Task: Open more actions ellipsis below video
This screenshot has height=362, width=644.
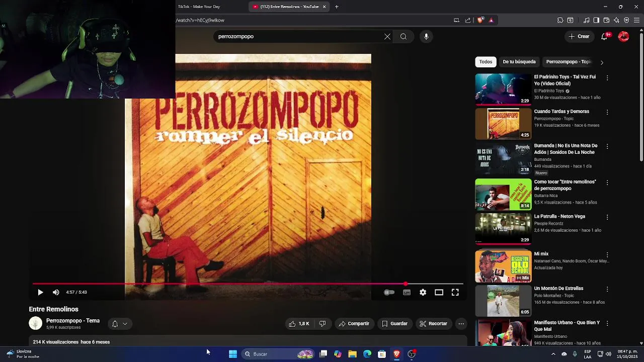Action: [461, 324]
